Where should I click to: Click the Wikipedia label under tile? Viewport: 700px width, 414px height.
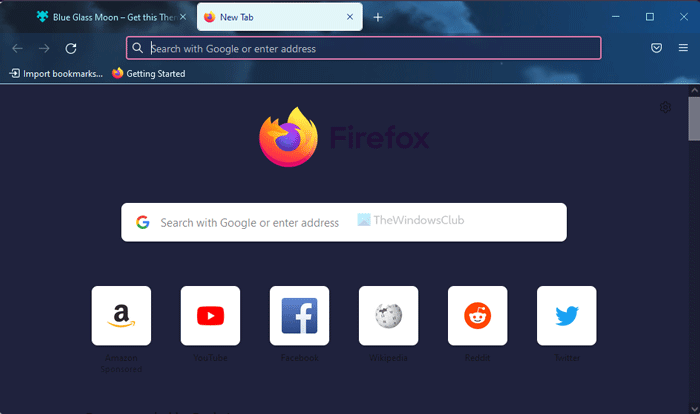[388, 358]
